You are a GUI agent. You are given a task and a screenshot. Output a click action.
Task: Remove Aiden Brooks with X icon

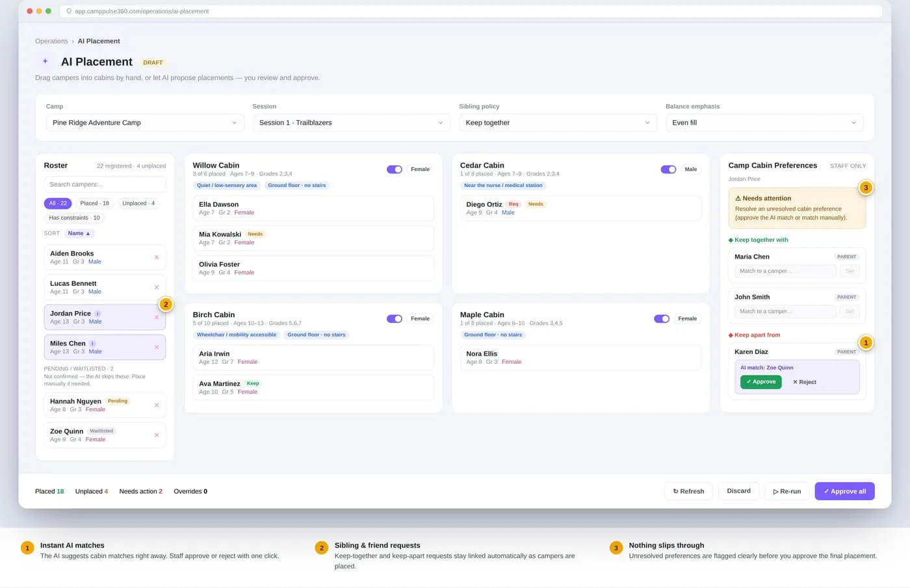pos(157,257)
